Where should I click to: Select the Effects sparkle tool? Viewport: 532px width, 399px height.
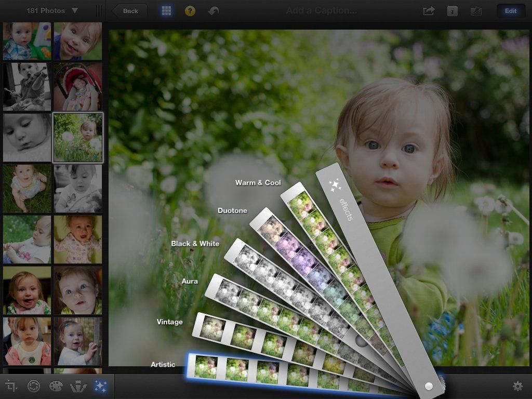click(x=102, y=387)
